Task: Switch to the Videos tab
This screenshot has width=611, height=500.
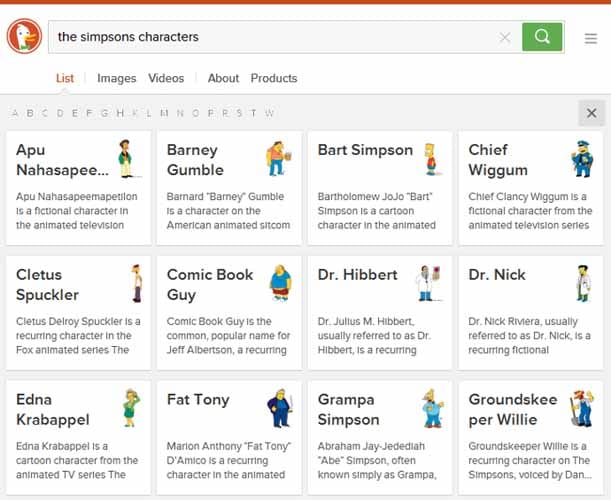Action: [x=166, y=78]
